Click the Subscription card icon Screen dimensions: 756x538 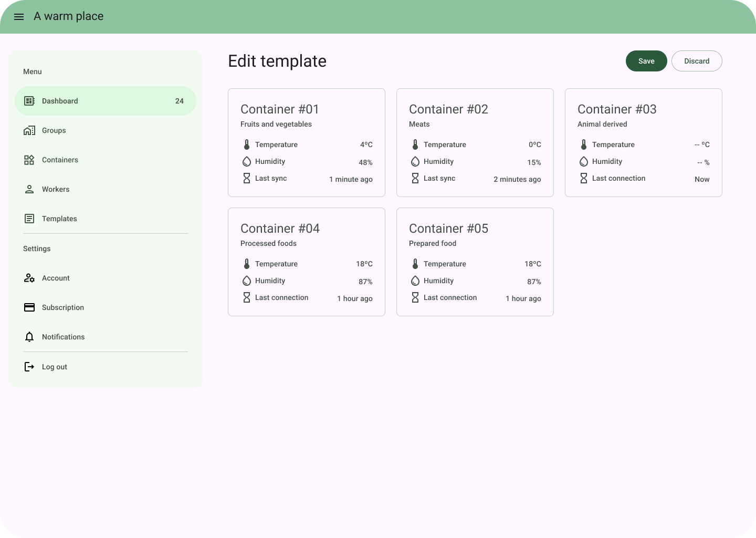pos(29,307)
